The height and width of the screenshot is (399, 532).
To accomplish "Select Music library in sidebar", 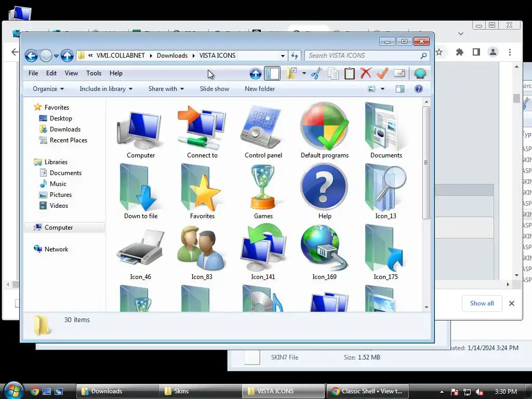I will point(58,184).
